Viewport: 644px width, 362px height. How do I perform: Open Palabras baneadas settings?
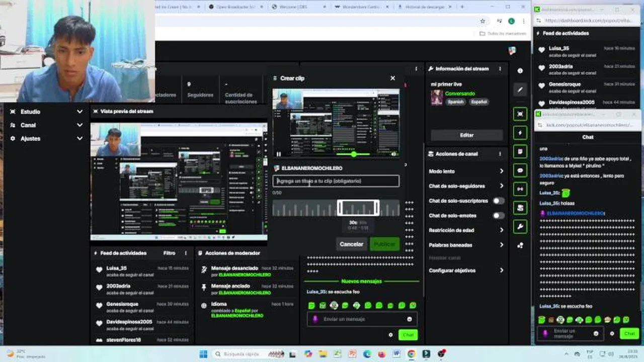[x=466, y=245]
